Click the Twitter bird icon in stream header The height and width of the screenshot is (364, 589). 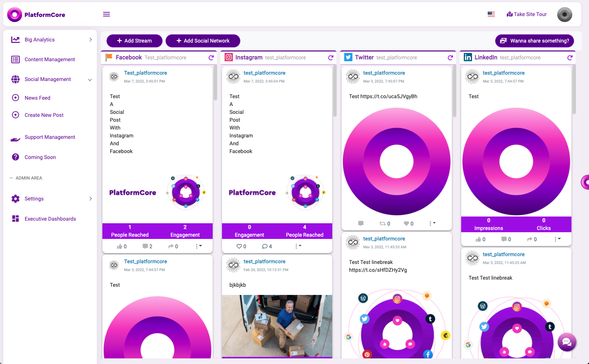tap(348, 57)
